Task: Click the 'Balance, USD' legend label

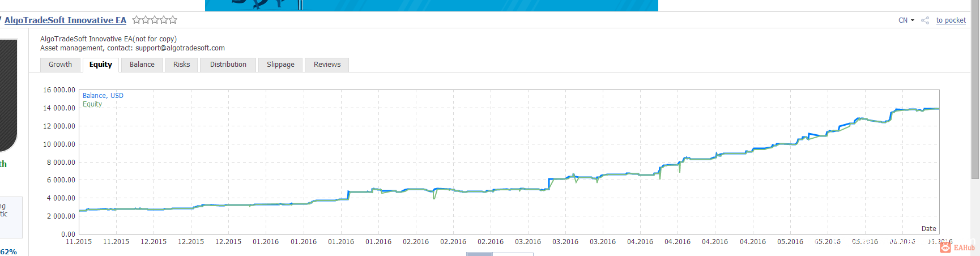Action: pyautogui.click(x=103, y=96)
